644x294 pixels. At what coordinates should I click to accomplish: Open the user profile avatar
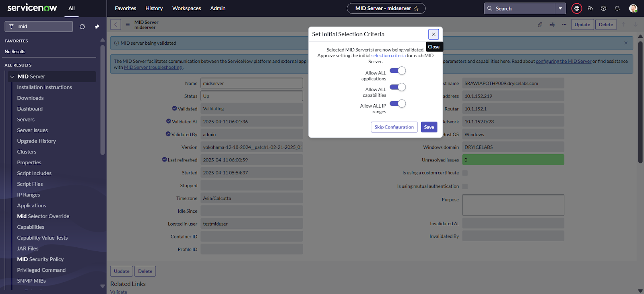coord(633,8)
